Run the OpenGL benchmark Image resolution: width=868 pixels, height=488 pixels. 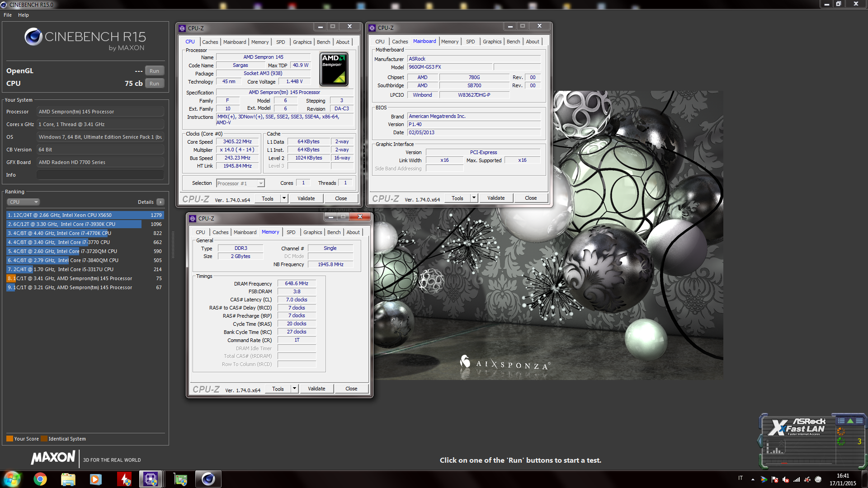coord(155,71)
